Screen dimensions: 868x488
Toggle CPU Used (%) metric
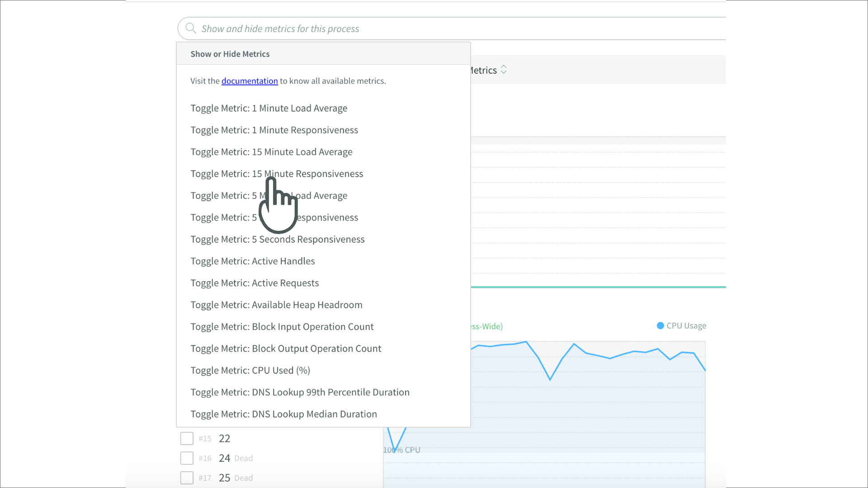(x=250, y=371)
